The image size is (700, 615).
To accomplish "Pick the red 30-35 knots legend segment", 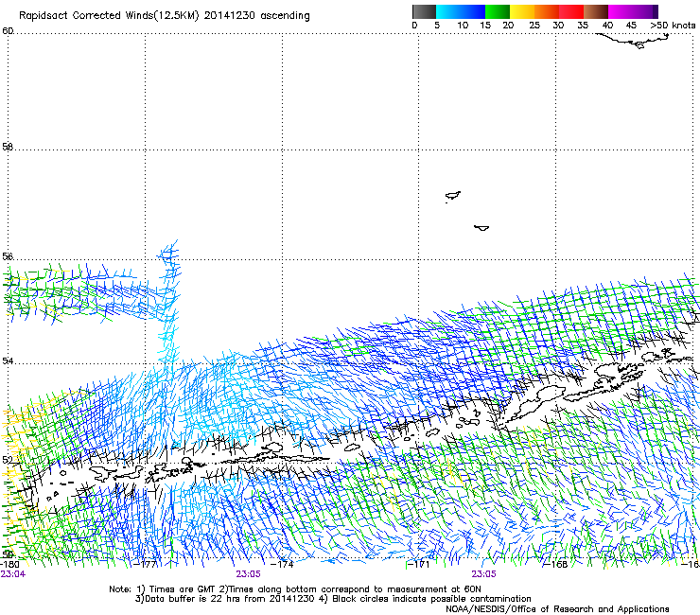I will point(571,11).
